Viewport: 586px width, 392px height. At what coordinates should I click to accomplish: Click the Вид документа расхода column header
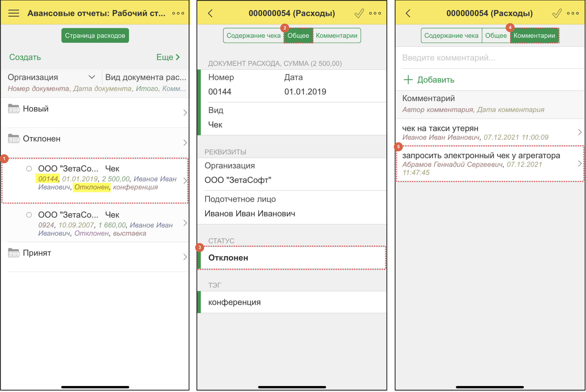click(146, 77)
